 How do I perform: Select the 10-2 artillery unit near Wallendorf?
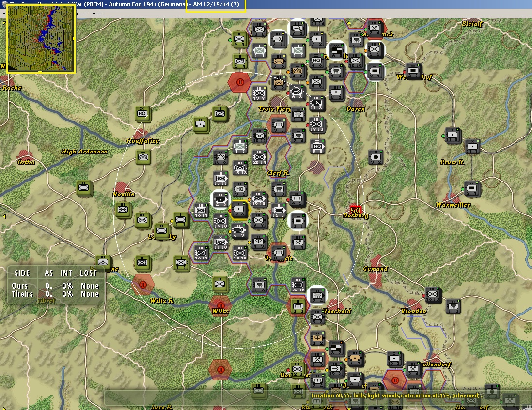(x=394, y=359)
